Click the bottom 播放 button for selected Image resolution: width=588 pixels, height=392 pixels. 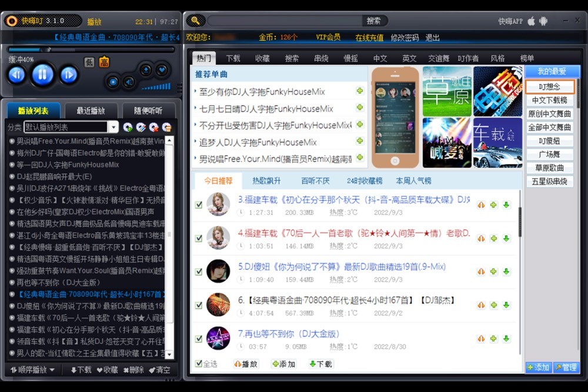pyautogui.click(x=246, y=364)
